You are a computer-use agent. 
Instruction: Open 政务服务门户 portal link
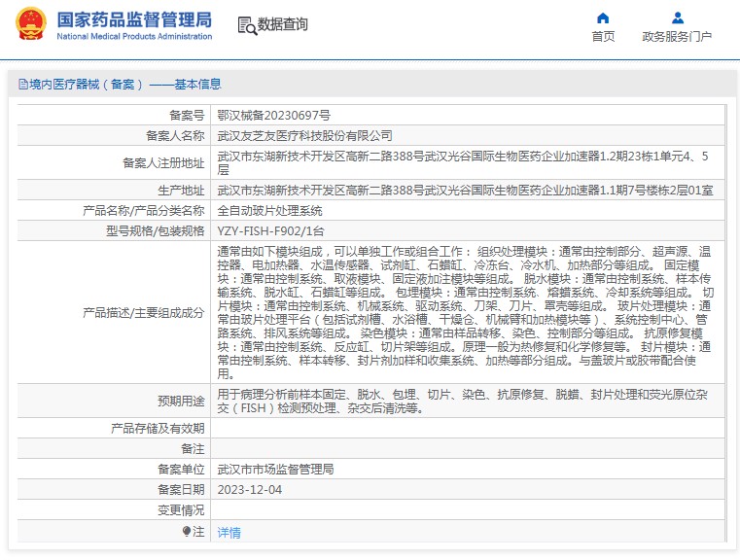(677, 36)
